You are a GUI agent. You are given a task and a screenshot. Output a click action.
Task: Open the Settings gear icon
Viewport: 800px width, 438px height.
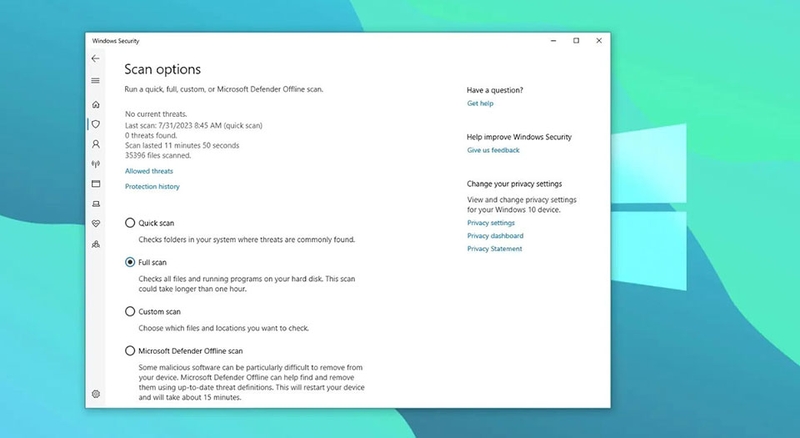95,394
